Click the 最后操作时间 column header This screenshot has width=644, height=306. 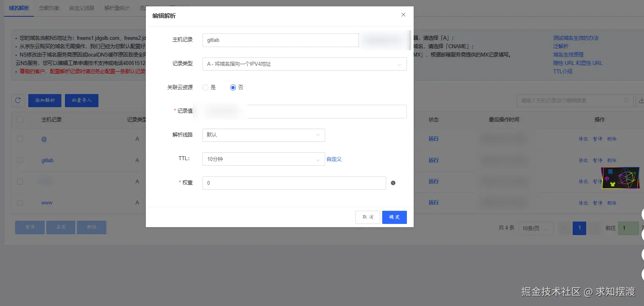[504, 120]
